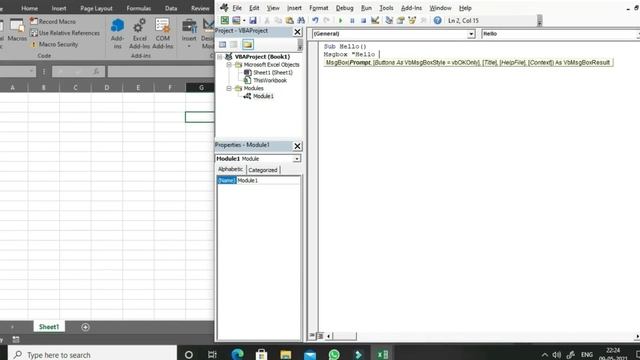
Task: Open Macro Security in Excel ribbon
Action: coord(54,44)
